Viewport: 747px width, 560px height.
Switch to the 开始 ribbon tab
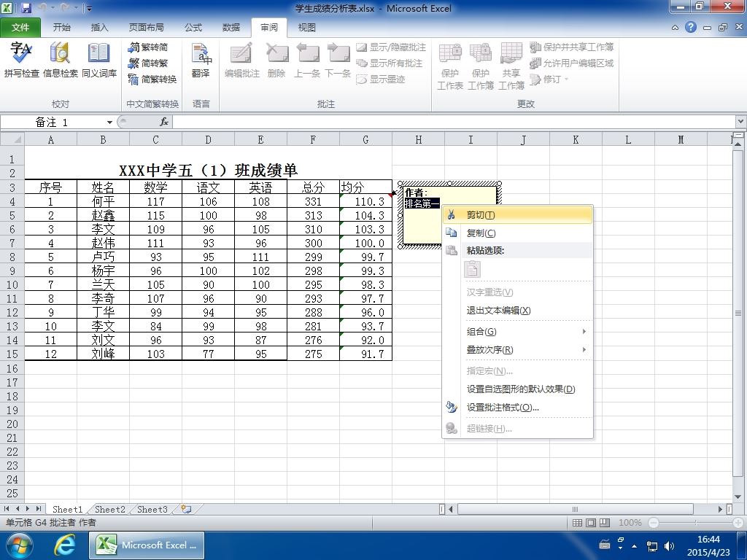pyautogui.click(x=61, y=28)
